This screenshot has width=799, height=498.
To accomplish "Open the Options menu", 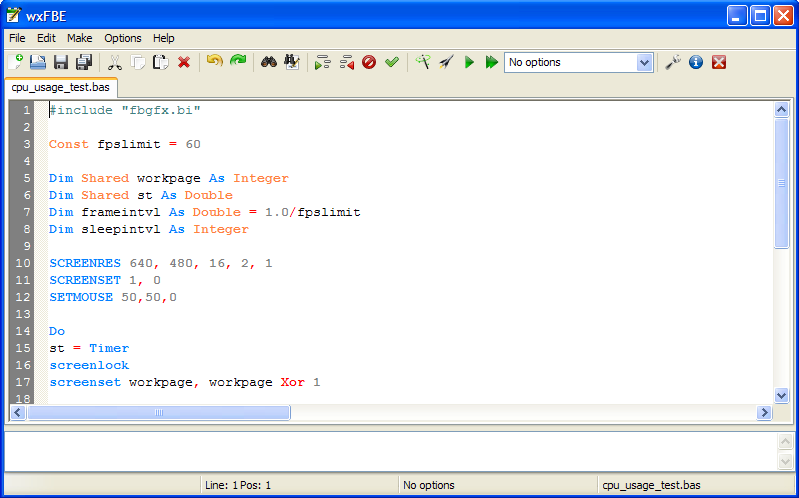I will coord(123,38).
